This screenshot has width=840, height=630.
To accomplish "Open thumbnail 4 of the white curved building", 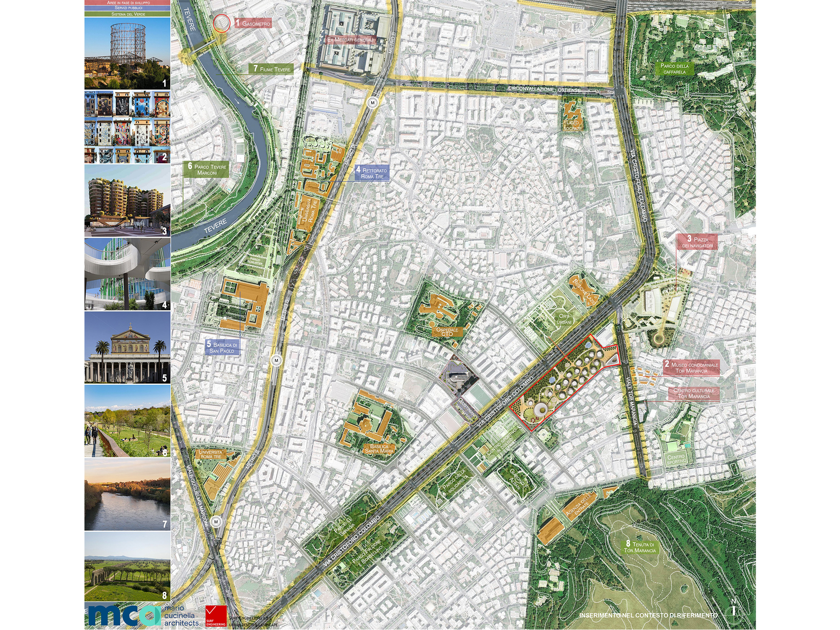I will [127, 274].
